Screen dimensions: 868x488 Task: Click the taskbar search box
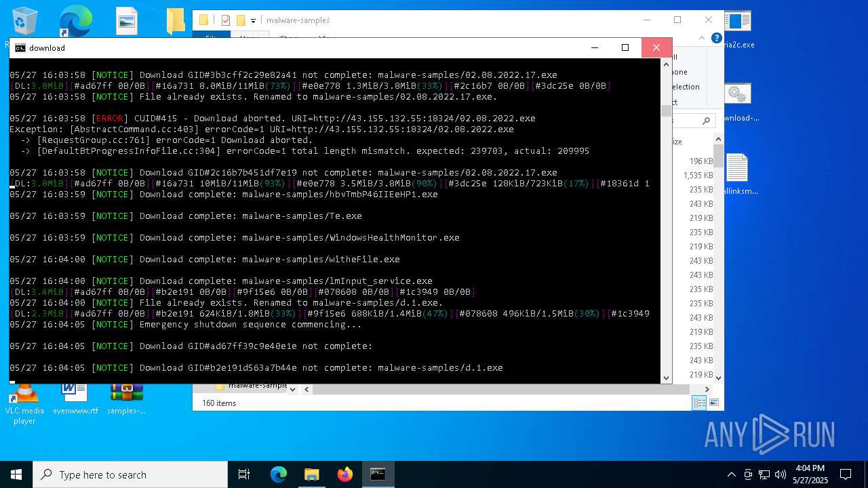[x=130, y=474]
